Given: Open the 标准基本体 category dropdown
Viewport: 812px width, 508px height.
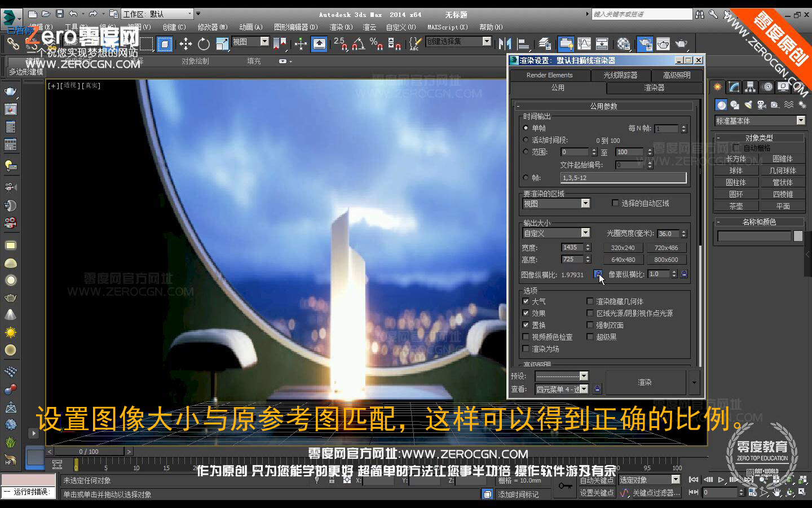Looking at the screenshot, I should (x=760, y=121).
